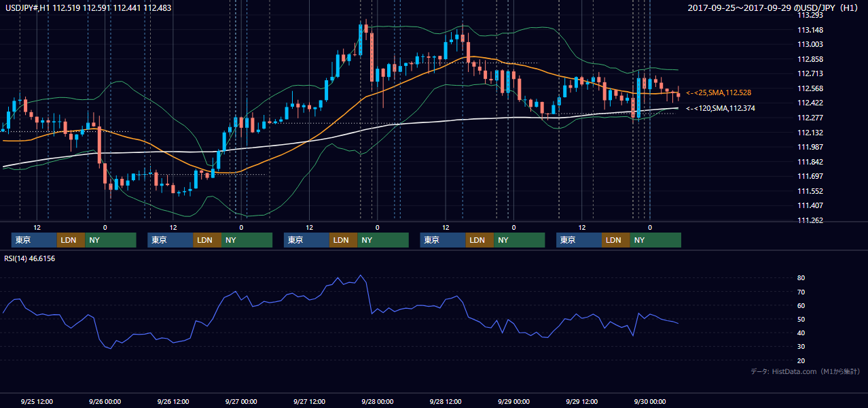Click the NY session box for 9/26

tap(247, 240)
